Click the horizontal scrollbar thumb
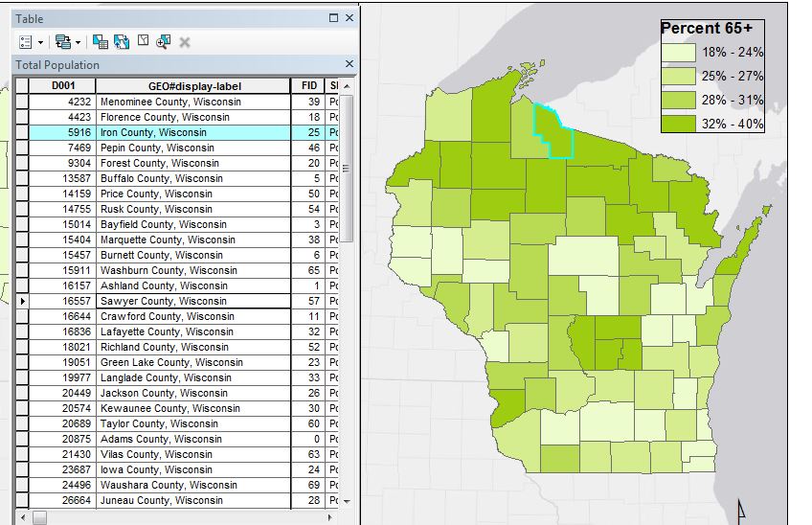This screenshot has height=525, width=812. tap(40, 517)
